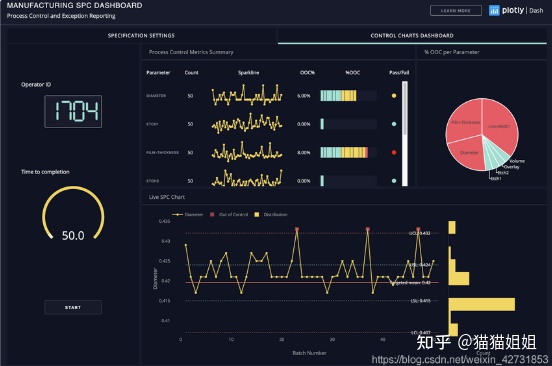
Task: Click the Sparkline column header
Action: click(249, 72)
